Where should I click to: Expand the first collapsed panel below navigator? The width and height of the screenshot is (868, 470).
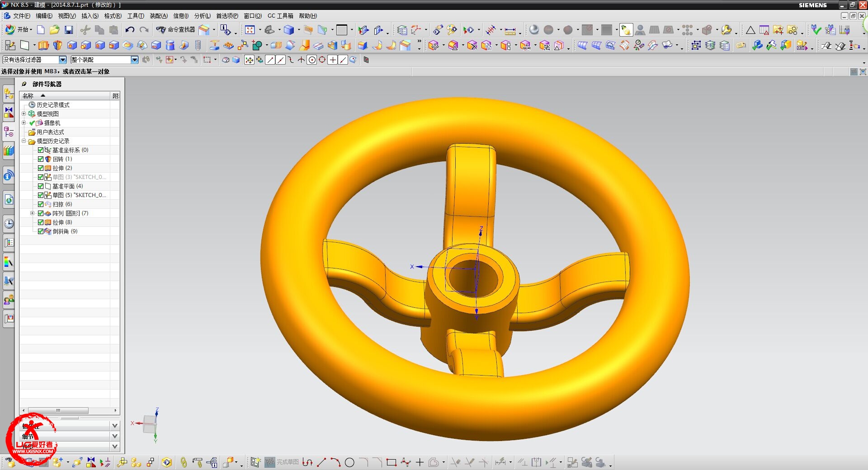click(115, 426)
